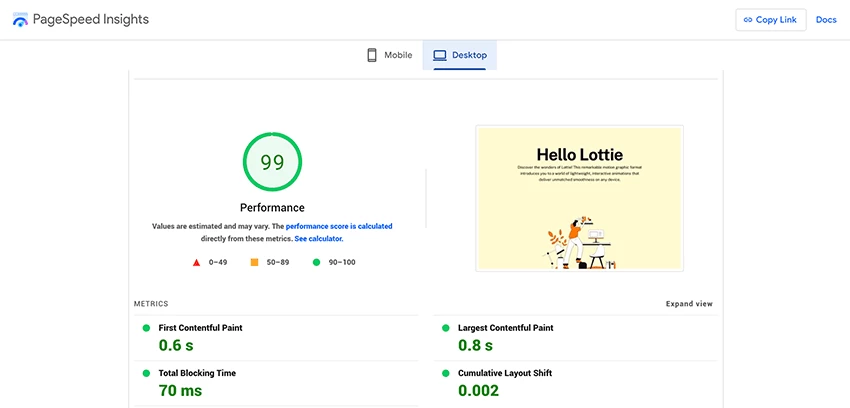Click the red triangle 0–49 legend icon
The height and width of the screenshot is (408, 850).
tap(197, 262)
